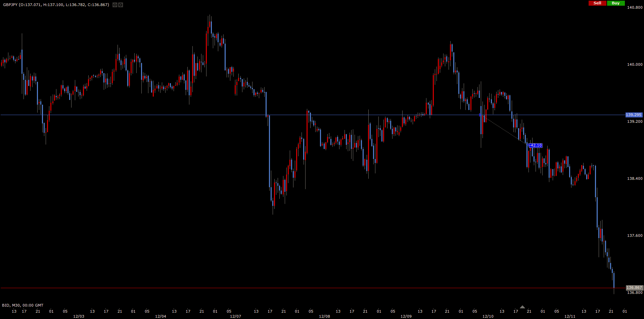Screen dimensions: 644x319
Task: Click the grey triangle marker on time axis
Action: (522, 307)
